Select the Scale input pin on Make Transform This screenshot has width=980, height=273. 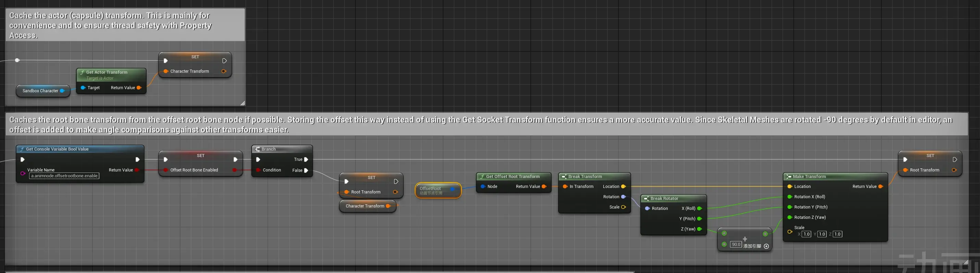790,232
